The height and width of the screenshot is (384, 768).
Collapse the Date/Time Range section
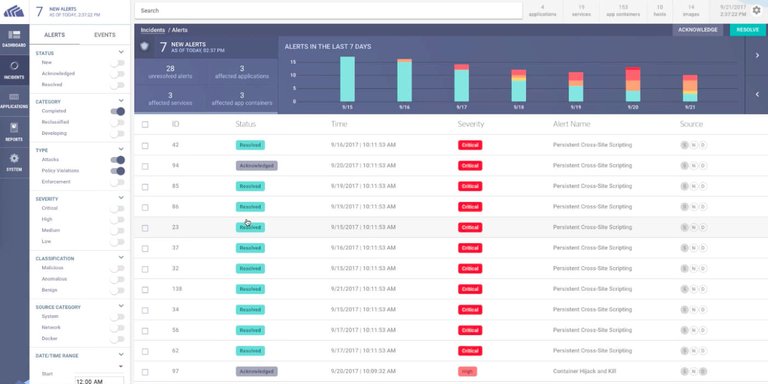pyautogui.click(x=121, y=355)
